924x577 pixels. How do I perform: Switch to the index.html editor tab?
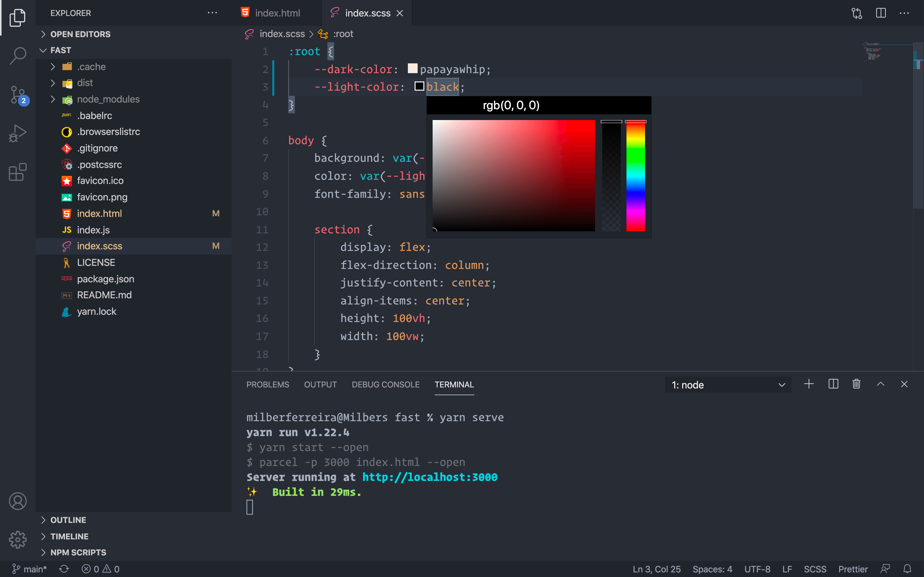click(277, 13)
